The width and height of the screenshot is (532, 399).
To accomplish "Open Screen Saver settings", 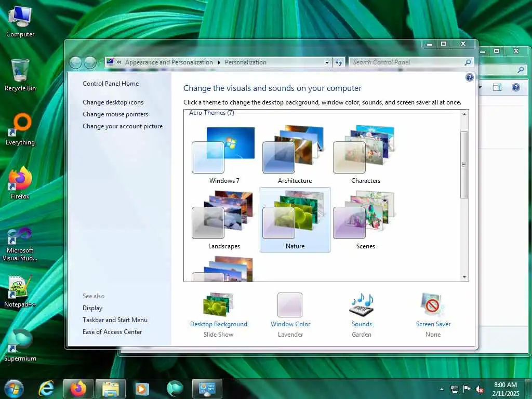I will coord(433,314).
